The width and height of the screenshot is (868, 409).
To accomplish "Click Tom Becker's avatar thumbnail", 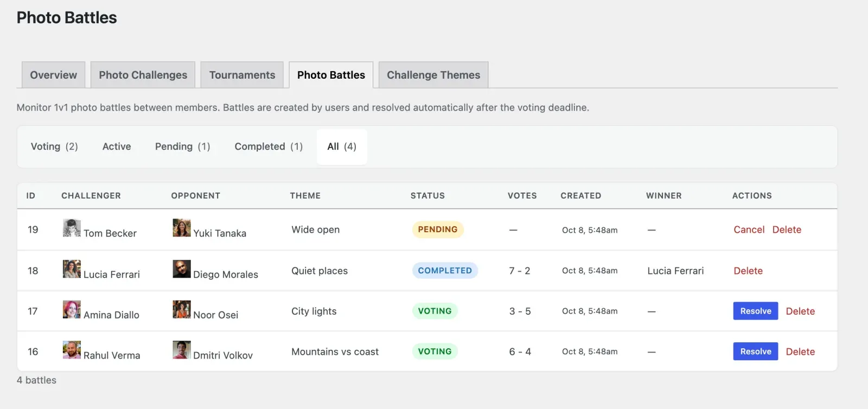I will click(72, 228).
